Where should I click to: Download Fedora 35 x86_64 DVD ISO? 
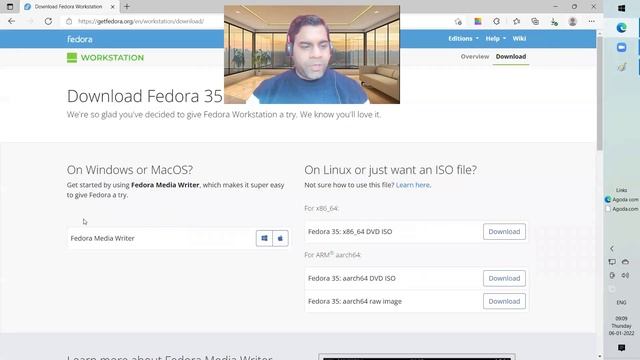(504, 231)
